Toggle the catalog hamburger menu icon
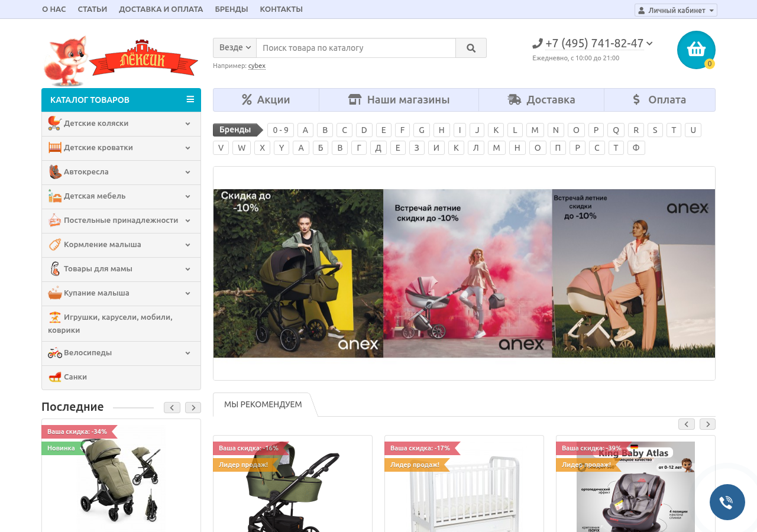Screen dimensions: 757x532 [x=190, y=99]
